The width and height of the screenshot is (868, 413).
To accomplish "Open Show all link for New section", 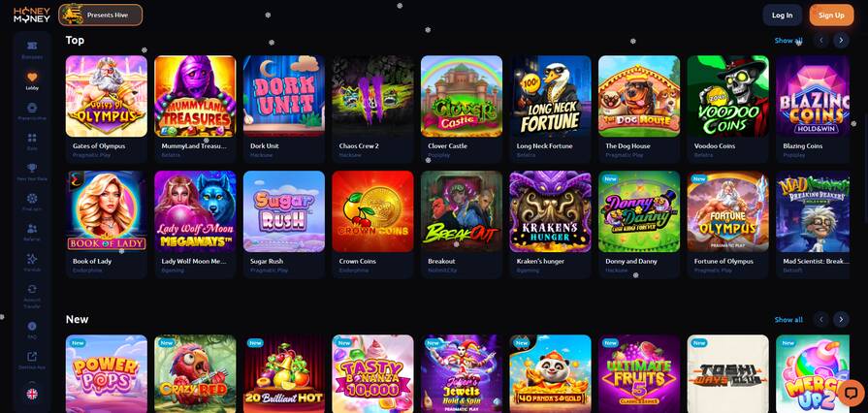I will (788, 319).
